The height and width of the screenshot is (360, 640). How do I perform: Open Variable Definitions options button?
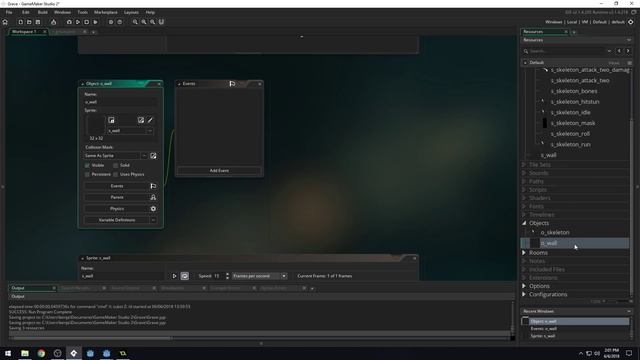click(x=153, y=220)
